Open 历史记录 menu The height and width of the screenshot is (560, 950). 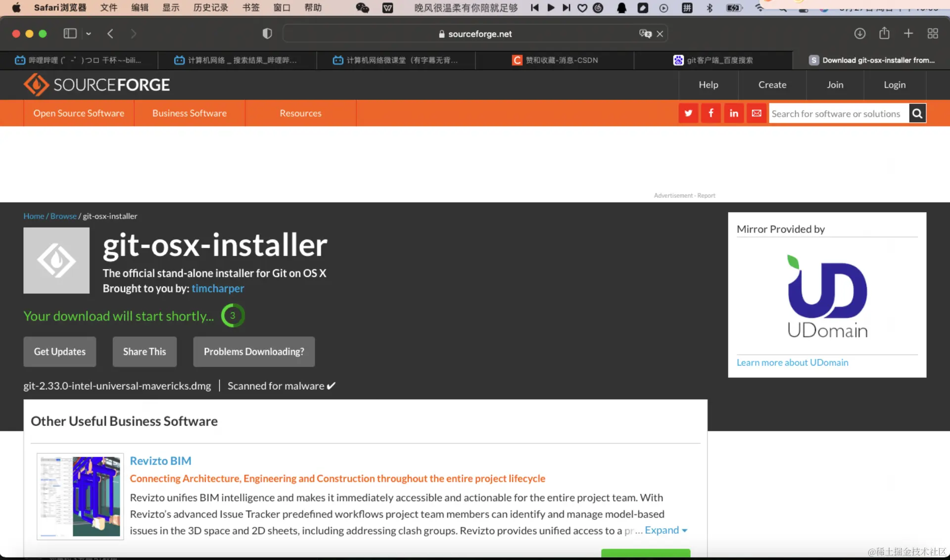(x=211, y=7)
